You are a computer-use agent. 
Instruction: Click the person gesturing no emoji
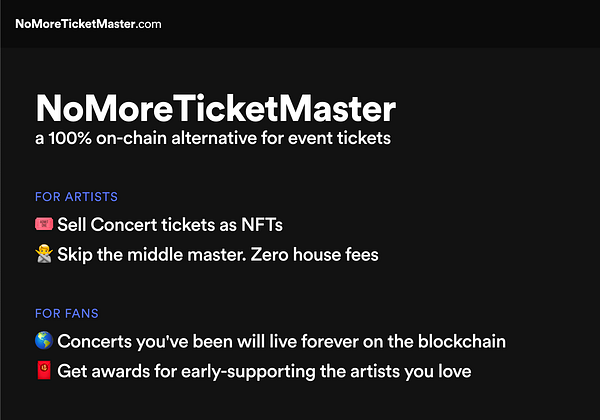tap(43, 254)
